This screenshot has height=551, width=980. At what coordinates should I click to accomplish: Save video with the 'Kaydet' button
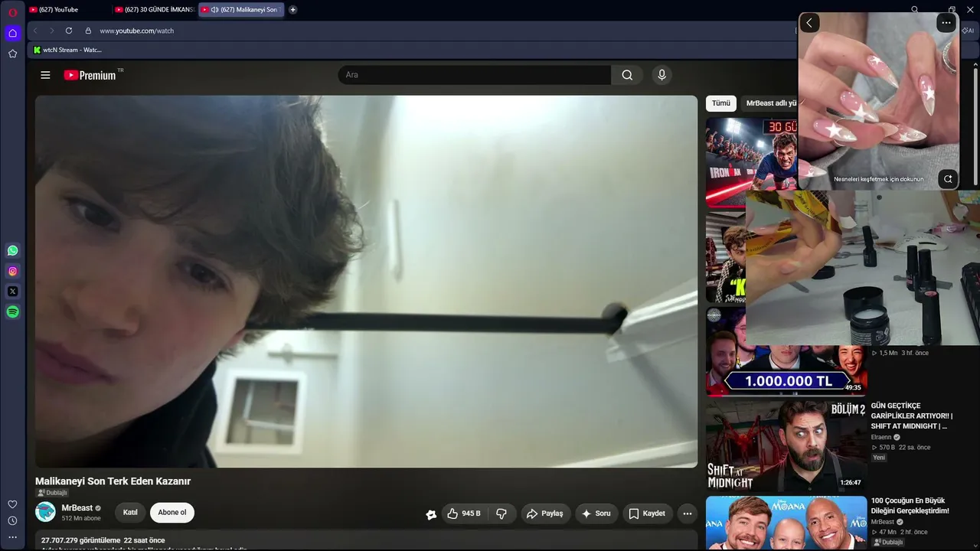(x=648, y=514)
